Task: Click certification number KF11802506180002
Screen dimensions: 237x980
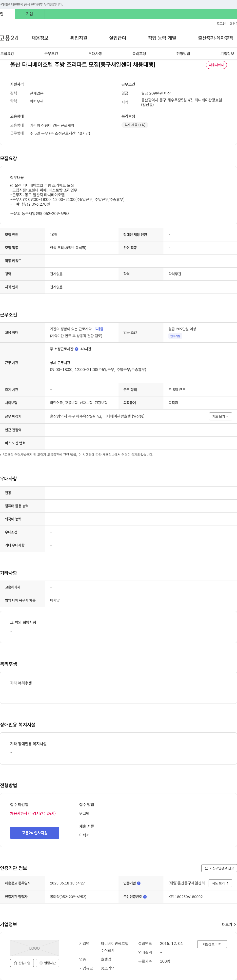Action: (186, 897)
